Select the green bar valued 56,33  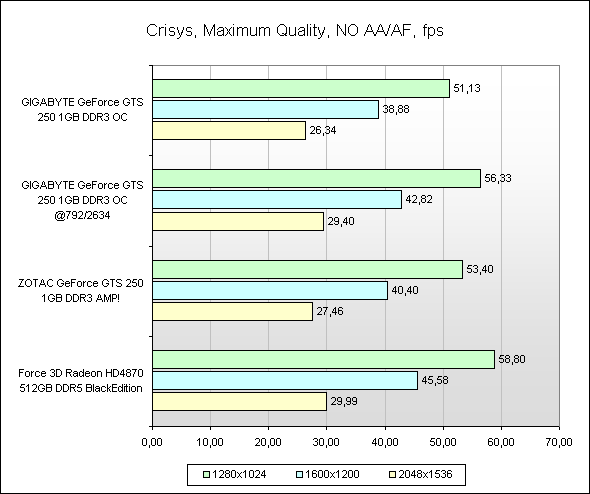click(x=316, y=178)
